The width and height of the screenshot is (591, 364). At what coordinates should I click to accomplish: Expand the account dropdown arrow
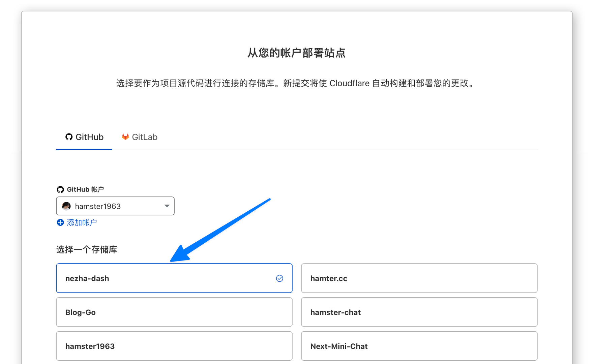[x=167, y=206]
